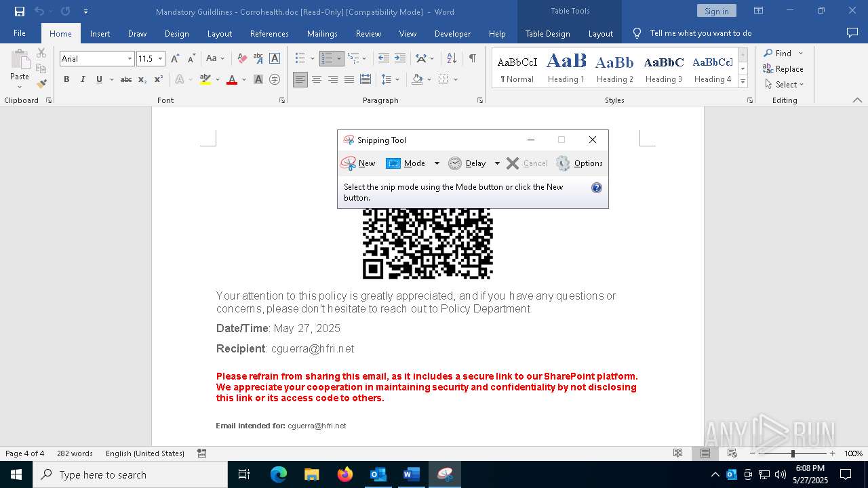
Task: Show paragraph marks with pilcrow icon
Action: coord(472,59)
